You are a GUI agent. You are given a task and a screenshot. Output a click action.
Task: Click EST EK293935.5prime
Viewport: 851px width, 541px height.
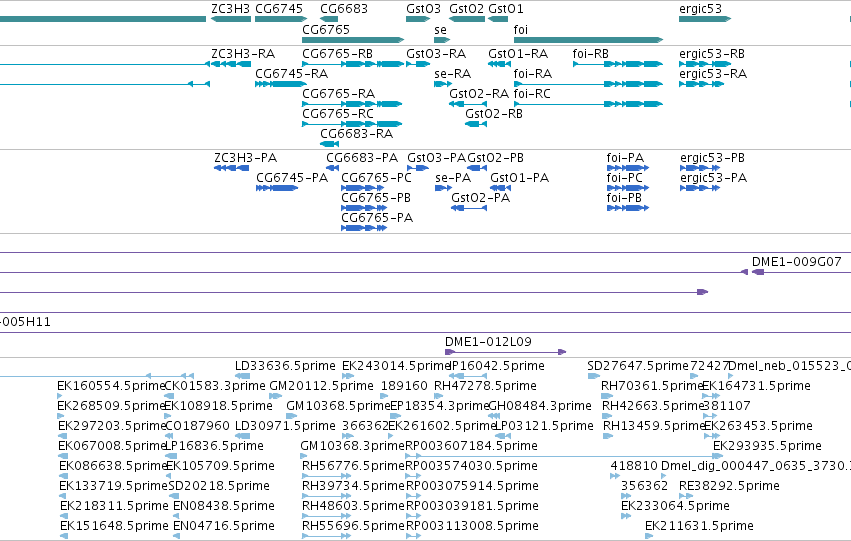point(767,446)
